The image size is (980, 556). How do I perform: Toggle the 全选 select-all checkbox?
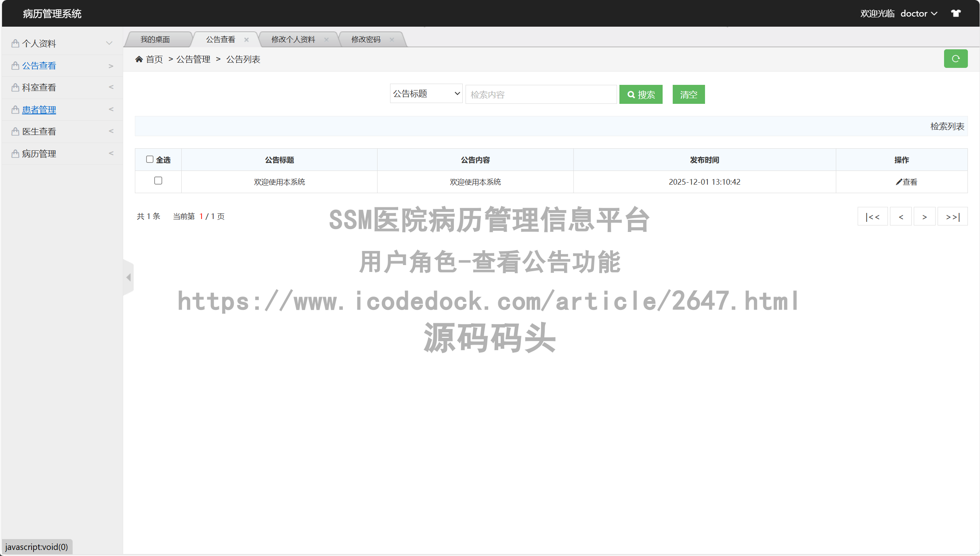coord(150,159)
